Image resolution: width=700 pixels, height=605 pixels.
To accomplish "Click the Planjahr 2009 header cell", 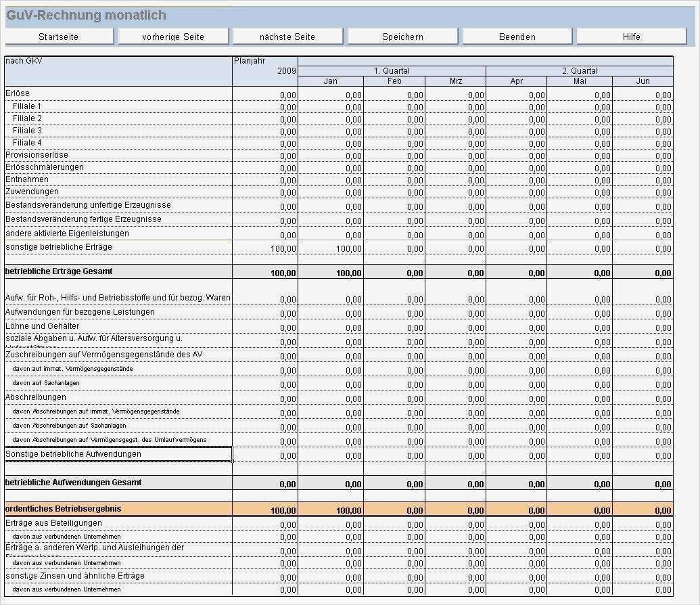I will [265, 71].
